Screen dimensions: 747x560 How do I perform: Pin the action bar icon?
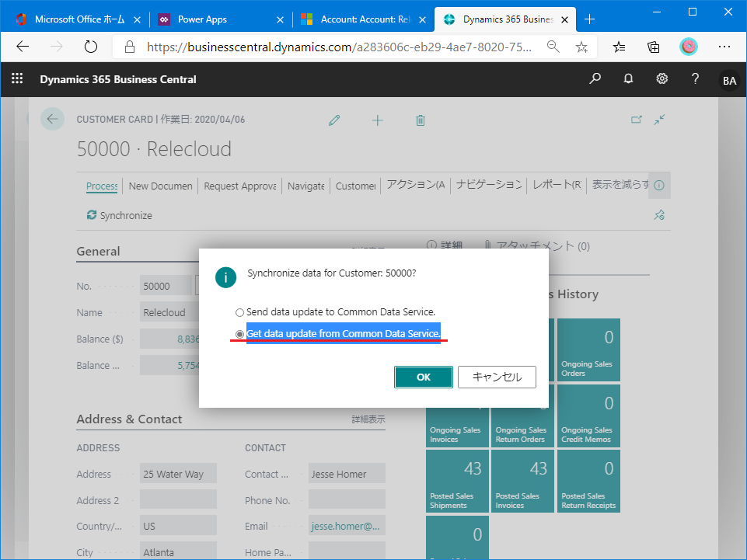[x=659, y=215]
